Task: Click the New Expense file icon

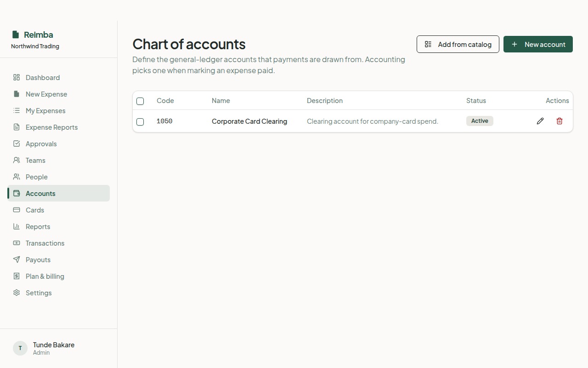Action: coord(17,94)
